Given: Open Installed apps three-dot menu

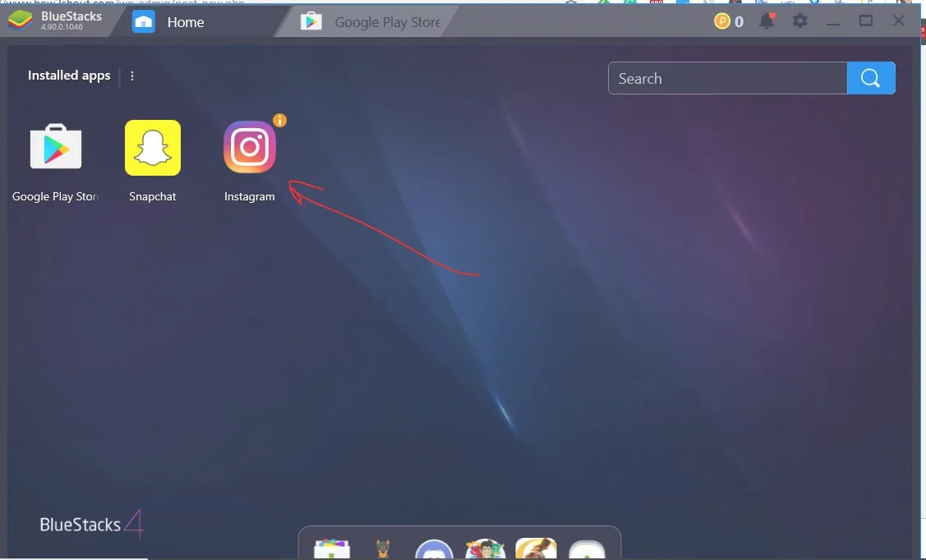Looking at the screenshot, I should (x=131, y=76).
